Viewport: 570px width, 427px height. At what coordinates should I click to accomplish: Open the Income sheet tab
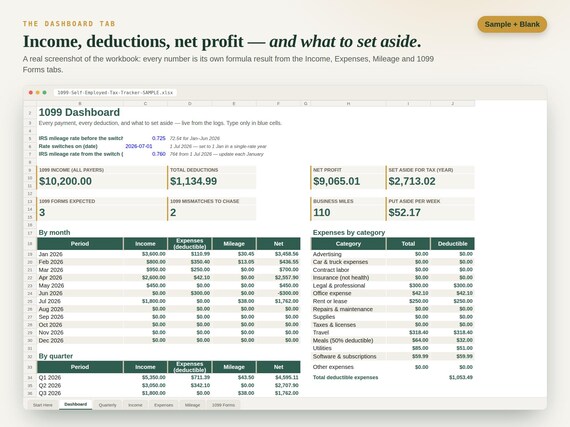[135, 405]
